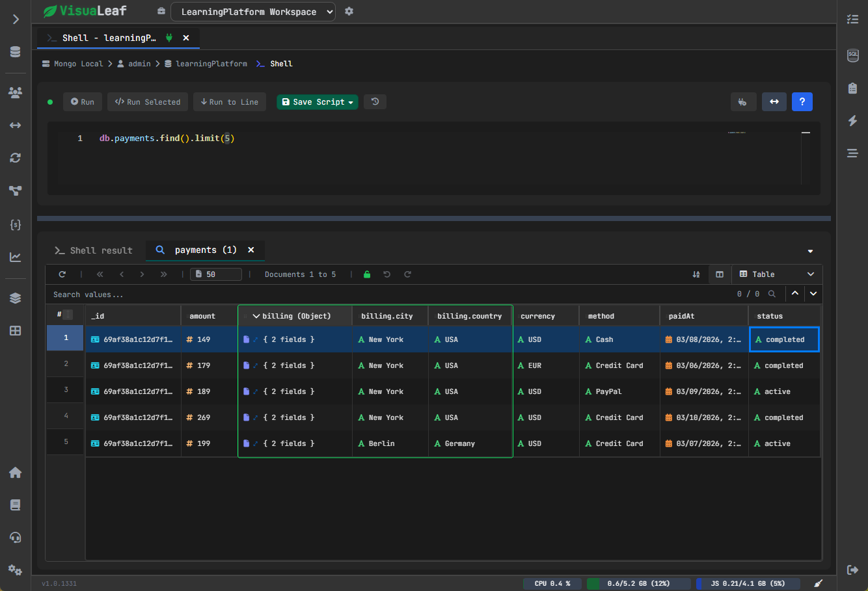Click the page size field showing 50

216,274
